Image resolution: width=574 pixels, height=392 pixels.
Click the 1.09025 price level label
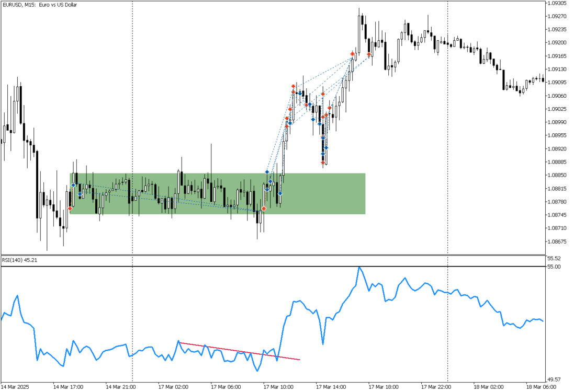(557, 109)
